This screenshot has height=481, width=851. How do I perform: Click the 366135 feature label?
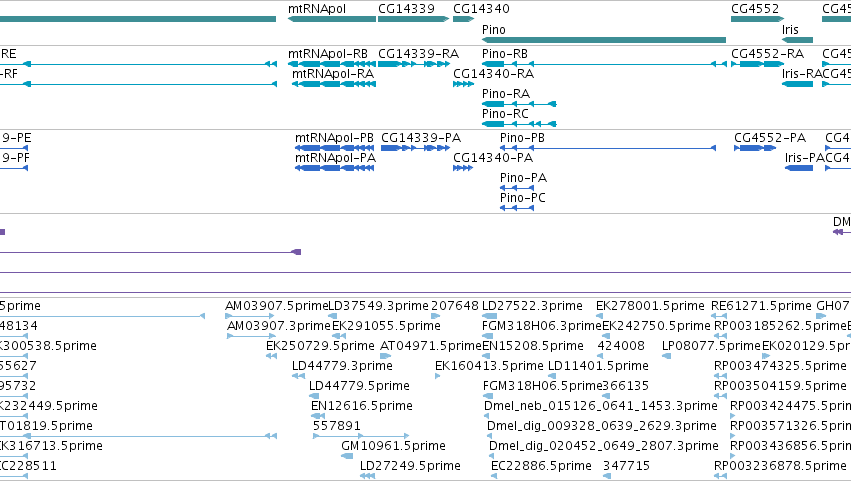(x=626, y=386)
